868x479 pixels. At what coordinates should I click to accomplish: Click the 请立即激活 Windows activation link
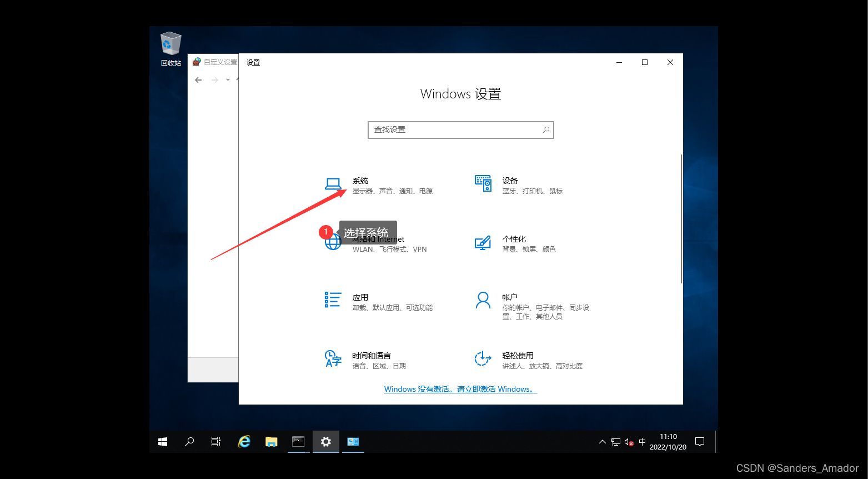point(494,389)
